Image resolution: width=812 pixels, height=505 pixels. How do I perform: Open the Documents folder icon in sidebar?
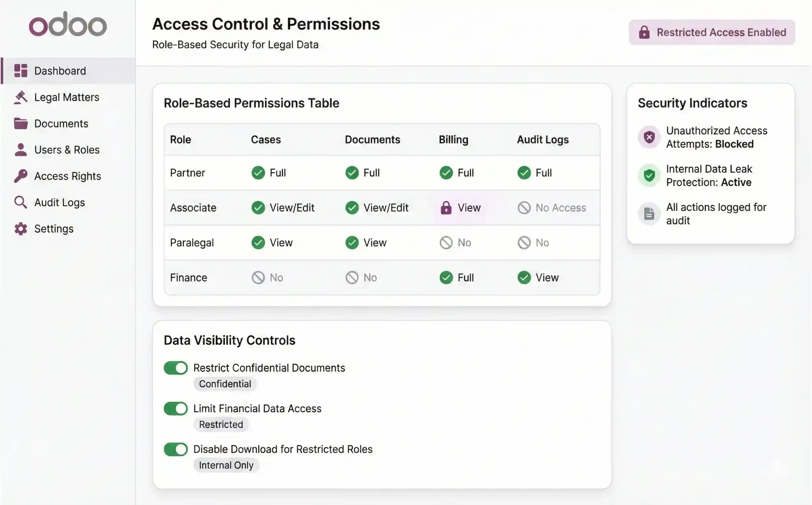coord(21,123)
